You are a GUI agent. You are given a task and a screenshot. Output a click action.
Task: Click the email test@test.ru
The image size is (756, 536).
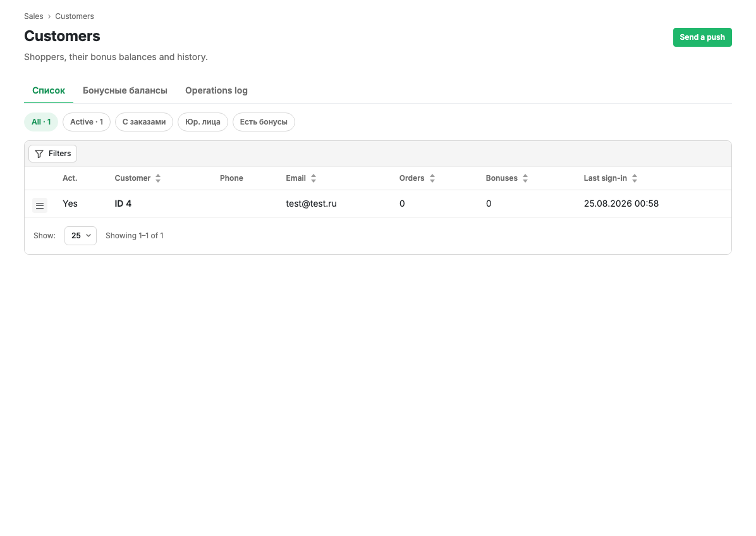pyautogui.click(x=311, y=204)
